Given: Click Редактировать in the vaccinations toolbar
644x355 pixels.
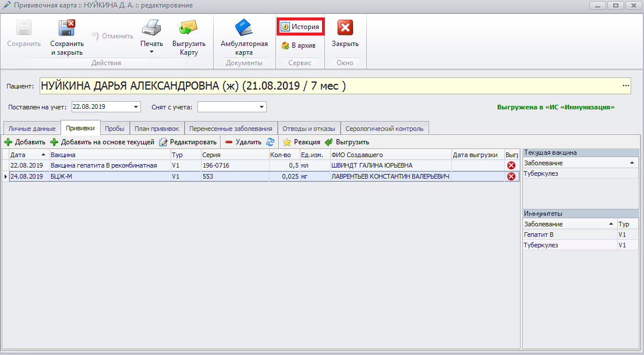Looking at the screenshot, I should click(x=188, y=142).
